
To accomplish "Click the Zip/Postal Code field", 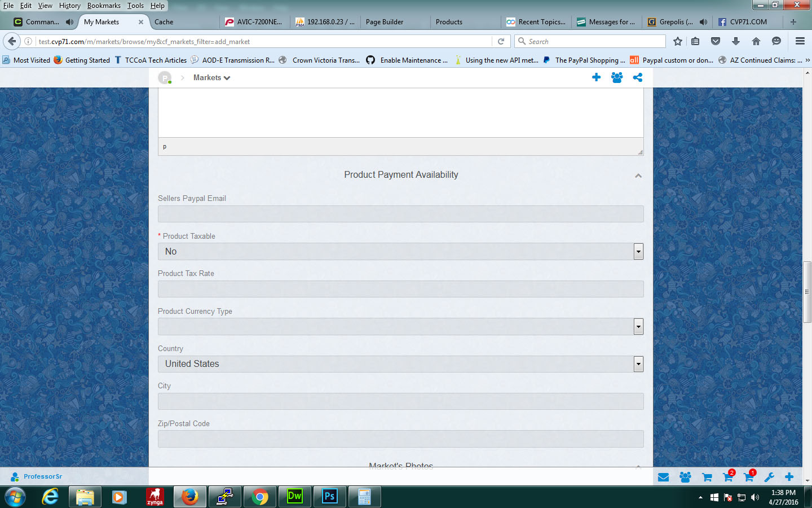I will click(400, 439).
